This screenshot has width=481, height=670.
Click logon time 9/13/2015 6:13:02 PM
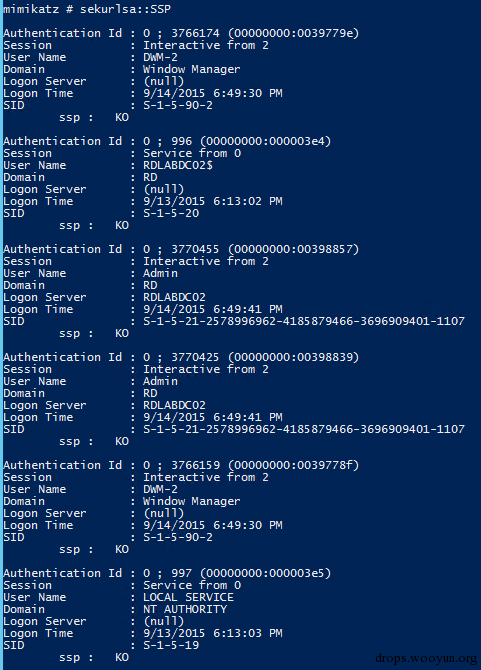point(213,201)
